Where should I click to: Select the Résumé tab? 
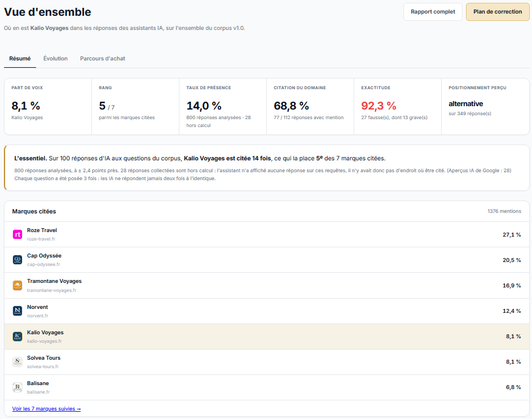tap(20, 58)
